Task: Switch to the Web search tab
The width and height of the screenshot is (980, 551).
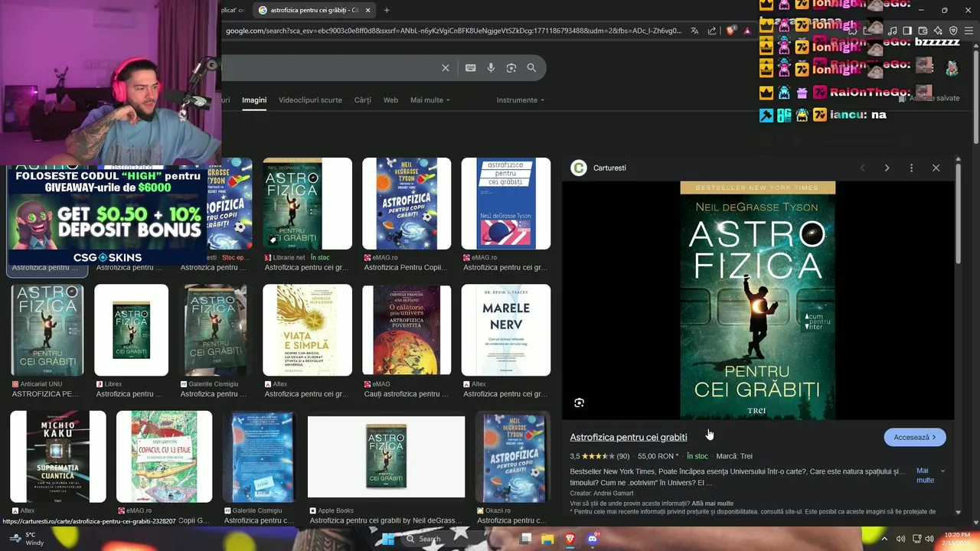Action: pos(390,100)
